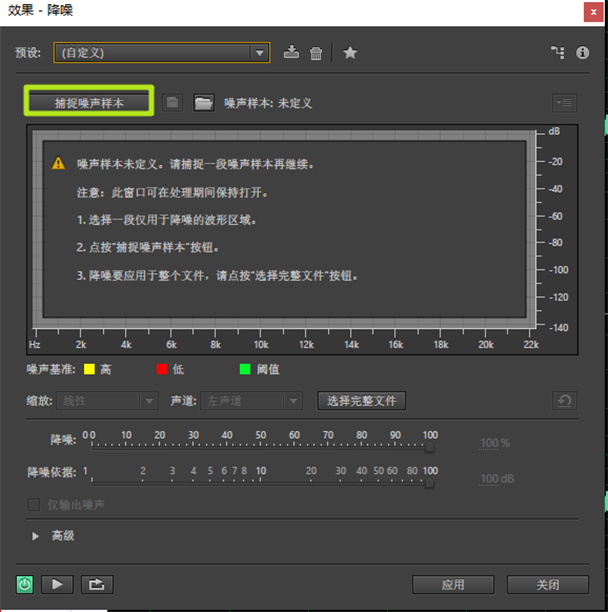Click the 捕捉噪声样本 button
The width and height of the screenshot is (608, 612).
click(89, 103)
